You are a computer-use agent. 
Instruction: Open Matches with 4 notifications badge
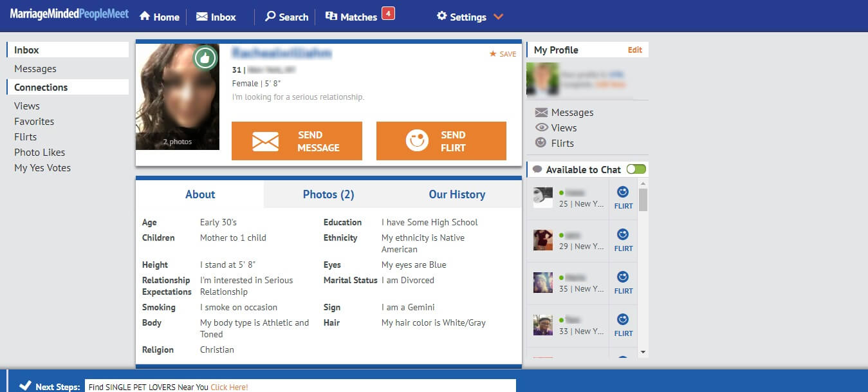pos(360,17)
